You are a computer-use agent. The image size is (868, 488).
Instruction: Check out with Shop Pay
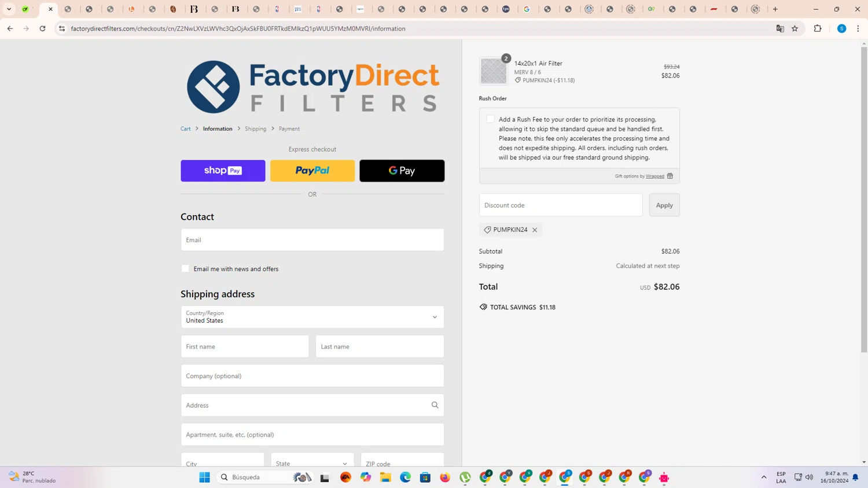coord(223,171)
